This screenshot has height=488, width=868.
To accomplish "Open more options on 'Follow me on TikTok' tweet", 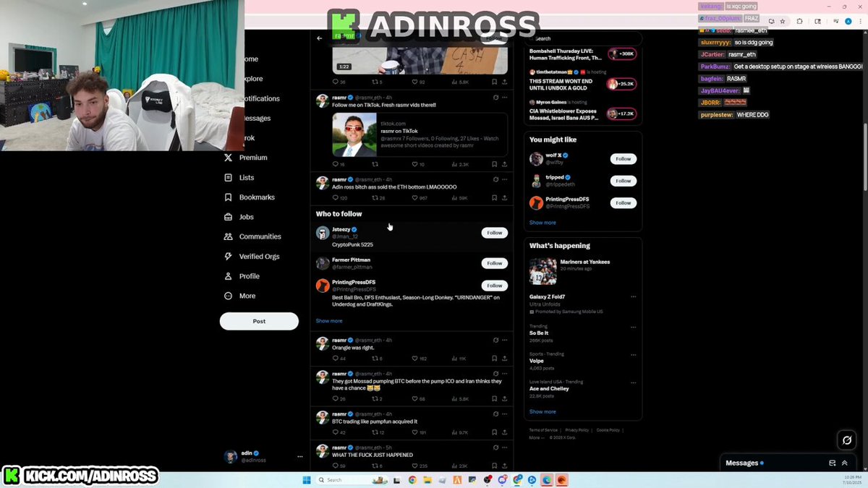I will pos(504,97).
